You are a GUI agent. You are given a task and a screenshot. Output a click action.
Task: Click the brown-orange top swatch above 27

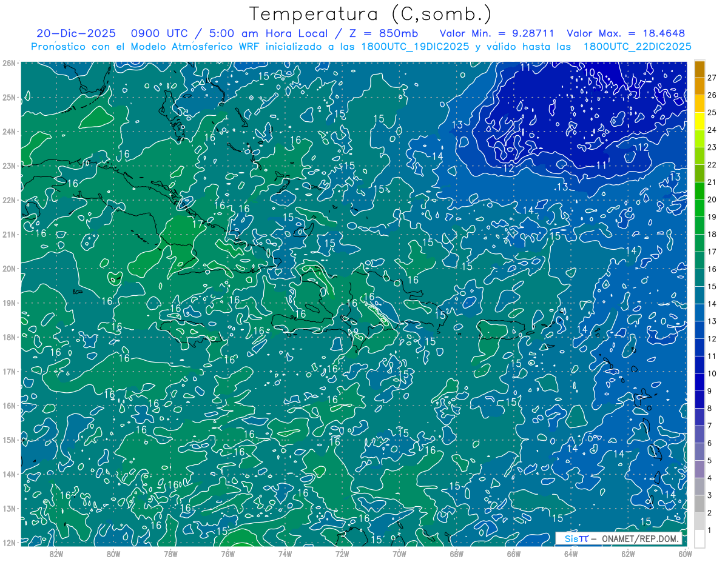[699, 69]
